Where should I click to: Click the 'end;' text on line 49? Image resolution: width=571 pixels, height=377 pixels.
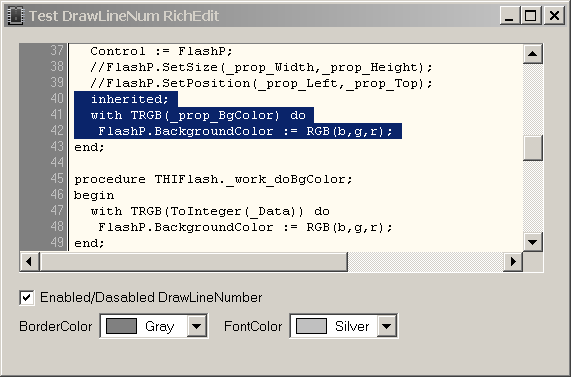tap(89, 243)
